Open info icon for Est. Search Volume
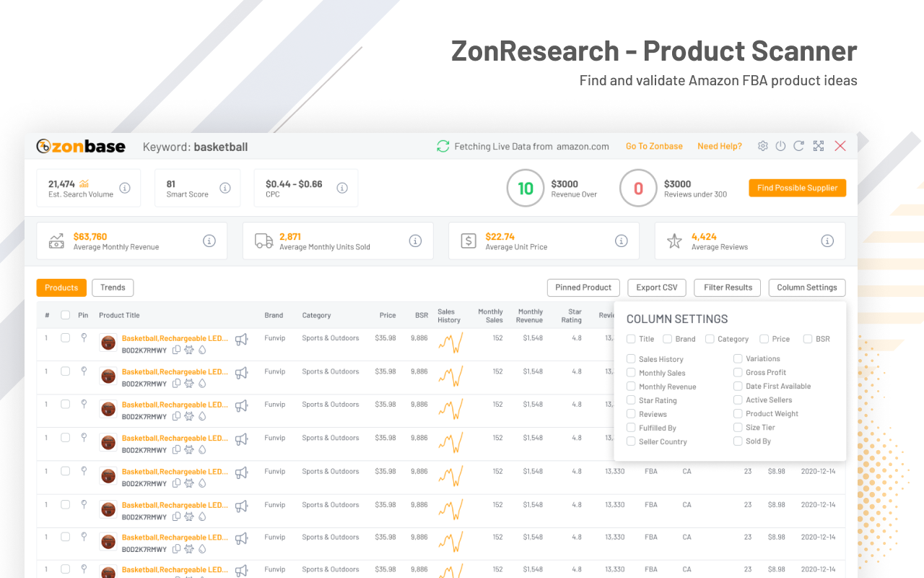Image resolution: width=924 pixels, height=578 pixels. point(125,188)
